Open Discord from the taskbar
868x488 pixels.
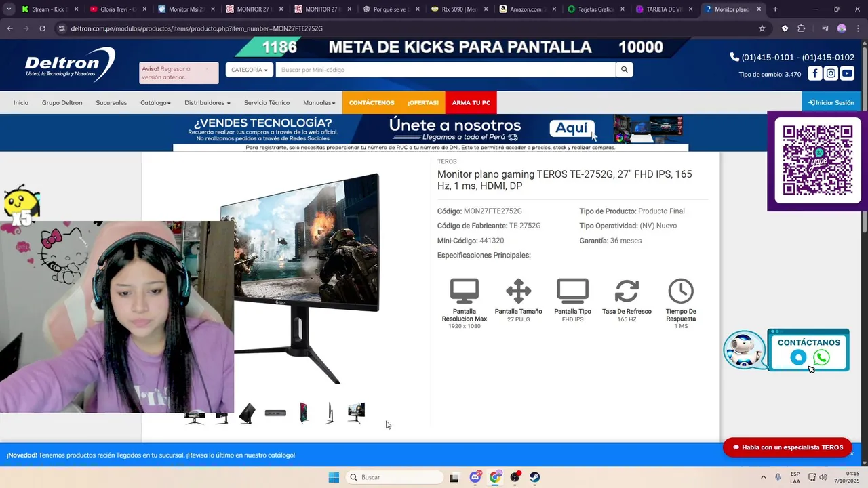pyautogui.click(x=475, y=477)
